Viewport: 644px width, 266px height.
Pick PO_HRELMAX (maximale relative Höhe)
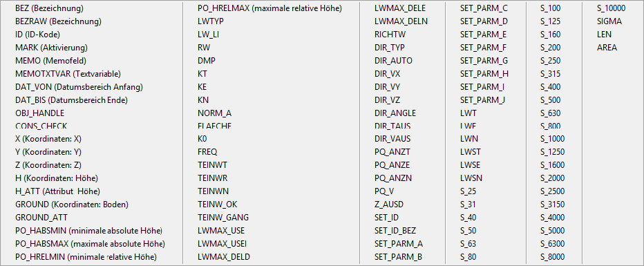269,8
